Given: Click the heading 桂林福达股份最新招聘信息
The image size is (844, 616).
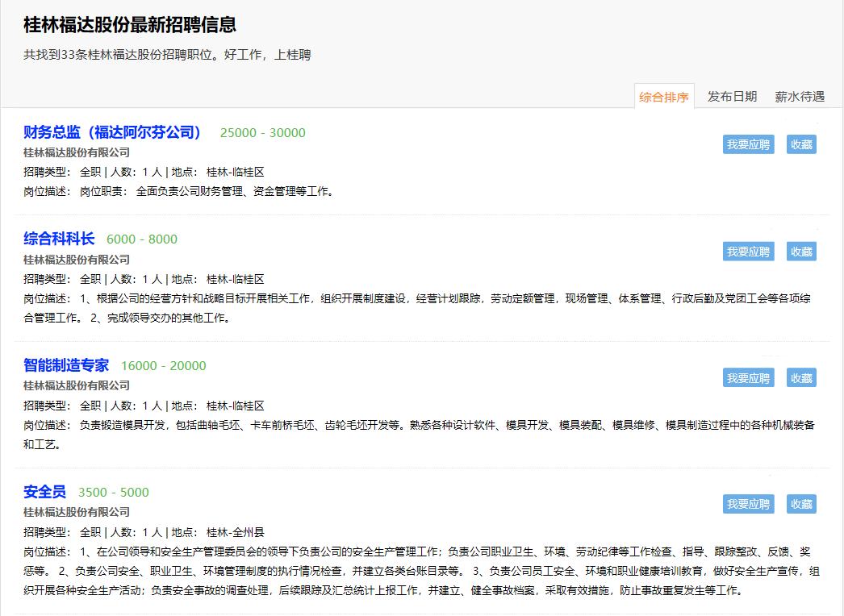Looking at the screenshot, I should 130,25.
